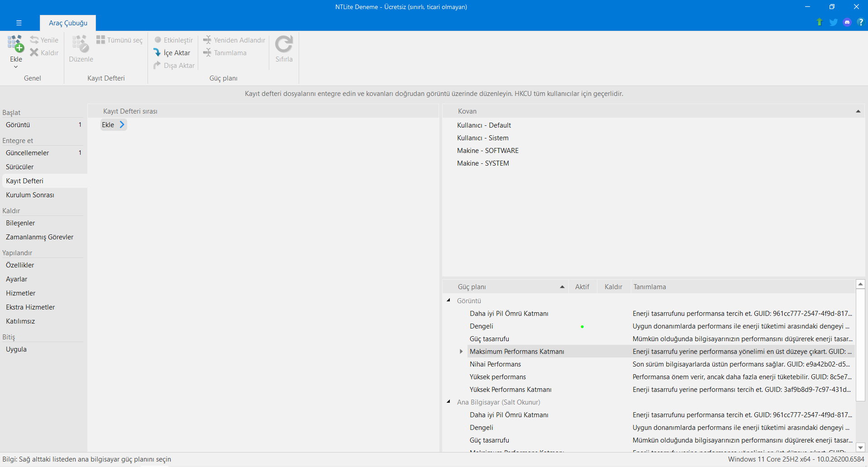
Task: Click the Yenile refresh icon
Action: click(x=34, y=40)
